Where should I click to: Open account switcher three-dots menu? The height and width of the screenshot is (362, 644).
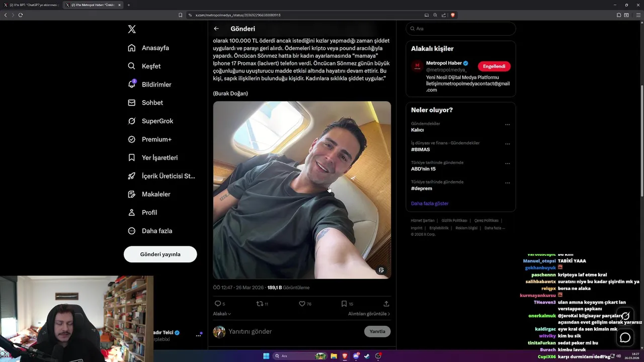[198, 335]
